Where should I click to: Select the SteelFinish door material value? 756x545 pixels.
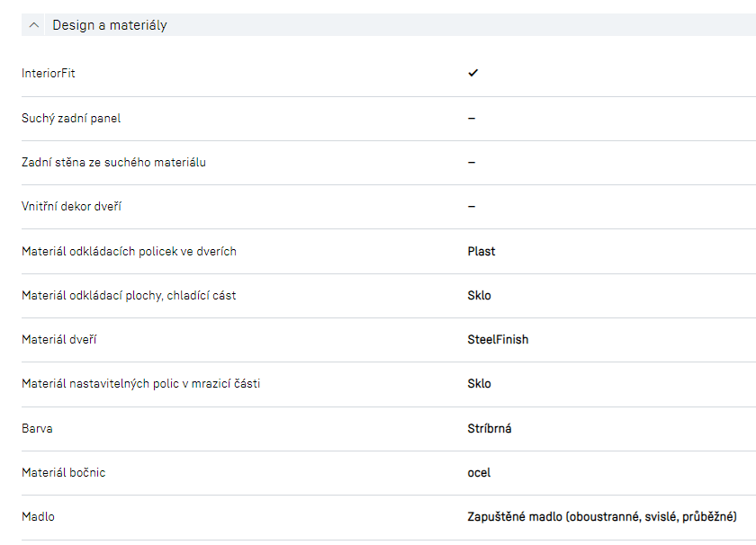coord(498,339)
